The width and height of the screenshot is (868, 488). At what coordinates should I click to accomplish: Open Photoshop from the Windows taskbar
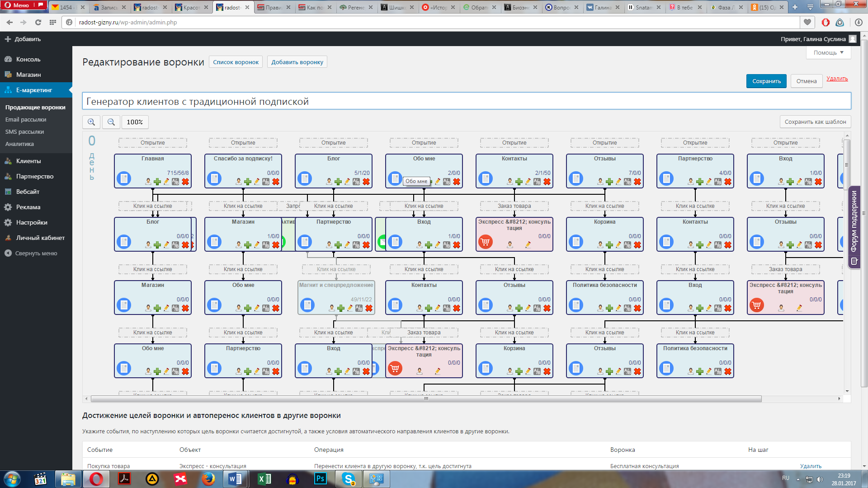pos(320,479)
